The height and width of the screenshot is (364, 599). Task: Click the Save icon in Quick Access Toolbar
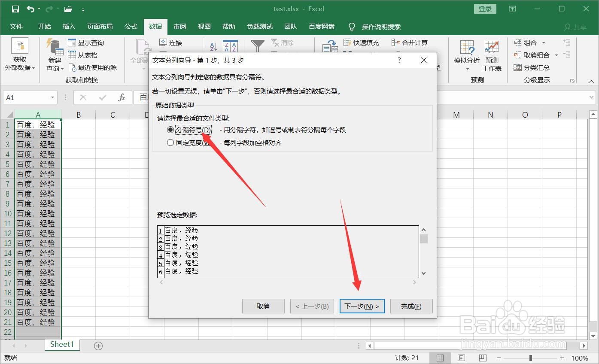pos(15,8)
